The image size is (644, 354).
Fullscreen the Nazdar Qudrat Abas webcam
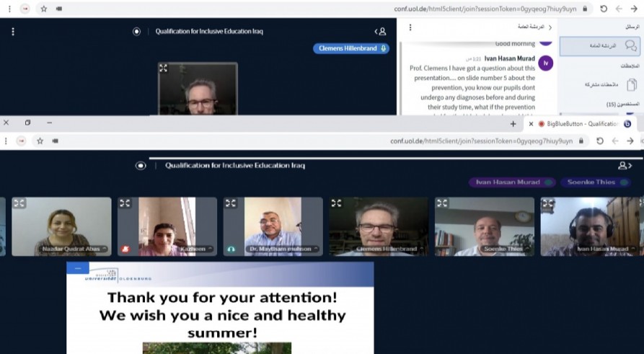[19, 203]
